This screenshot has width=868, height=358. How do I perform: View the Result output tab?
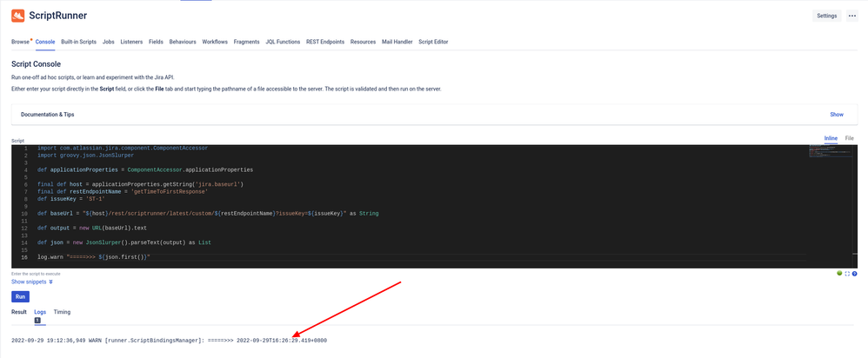click(19, 311)
